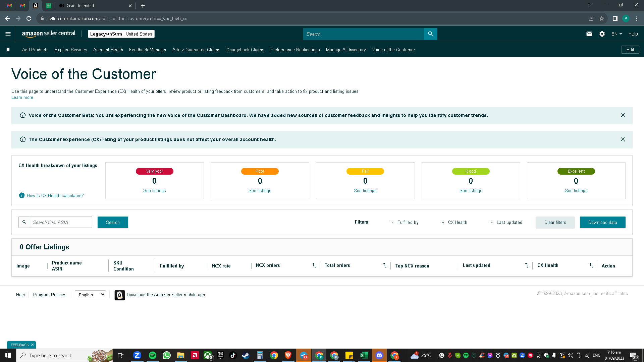Click the amazon seller central logo
This screenshot has height=362, width=644.
[x=49, y=34]
